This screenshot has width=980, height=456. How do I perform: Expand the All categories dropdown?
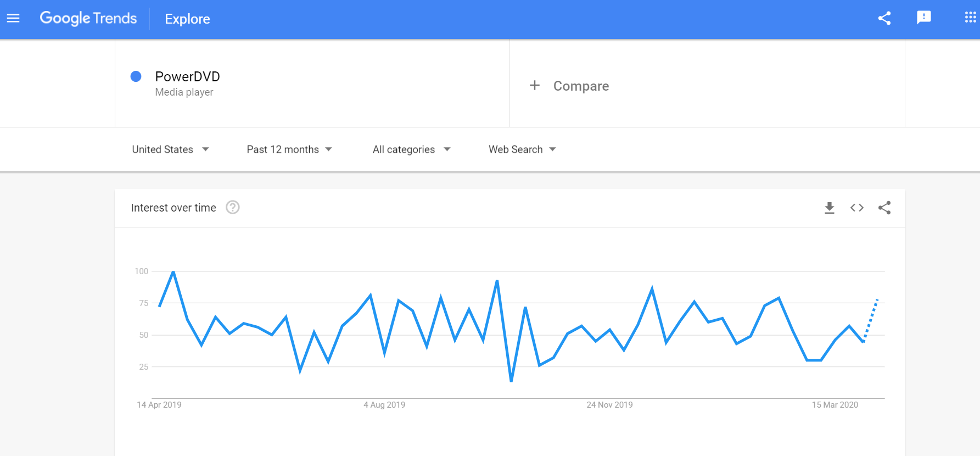[412, 149]
